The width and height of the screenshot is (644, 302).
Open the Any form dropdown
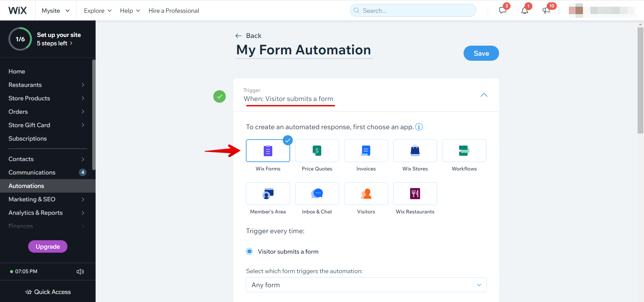366,285
